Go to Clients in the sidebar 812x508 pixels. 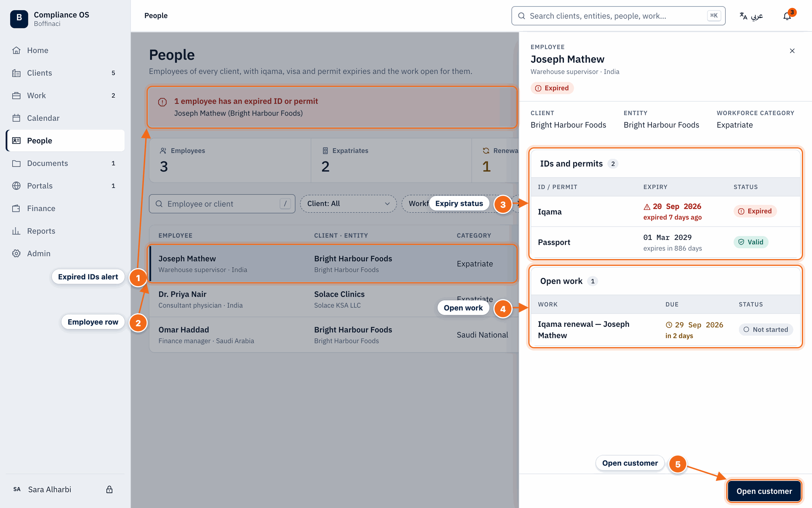click(65, 73)
